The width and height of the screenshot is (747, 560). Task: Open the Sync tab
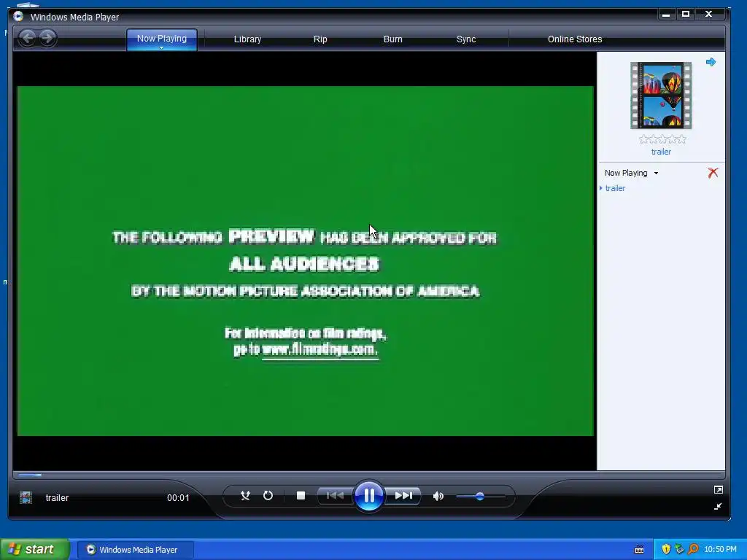[x=466, y=39]
